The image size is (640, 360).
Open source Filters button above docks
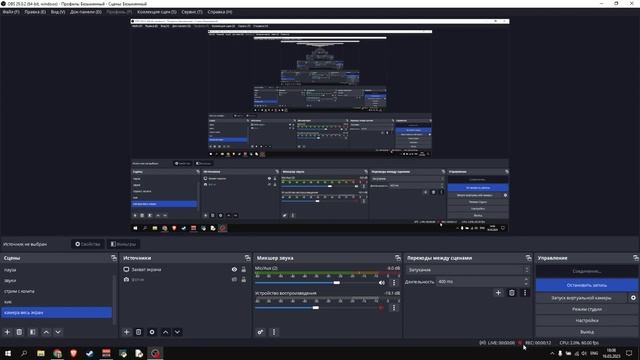point(123,244)
